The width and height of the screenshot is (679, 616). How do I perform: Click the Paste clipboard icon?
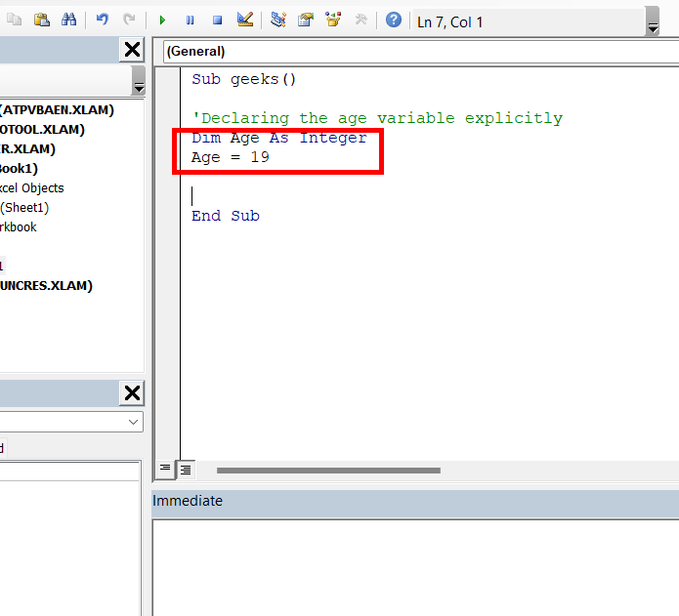42,20
